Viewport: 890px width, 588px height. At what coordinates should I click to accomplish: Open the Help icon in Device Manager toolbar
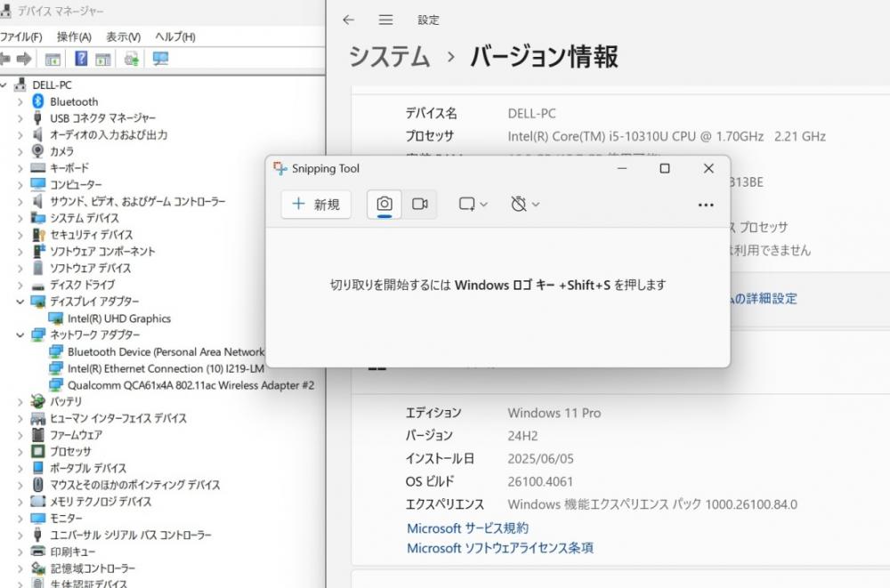pyautogui.click(x=81, y=58)
